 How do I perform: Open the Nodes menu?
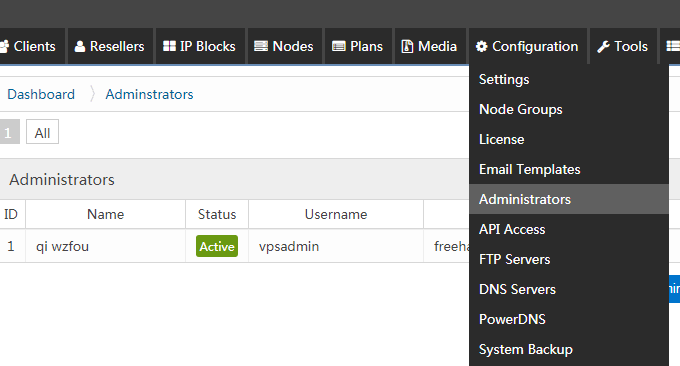tap(284, 46)
